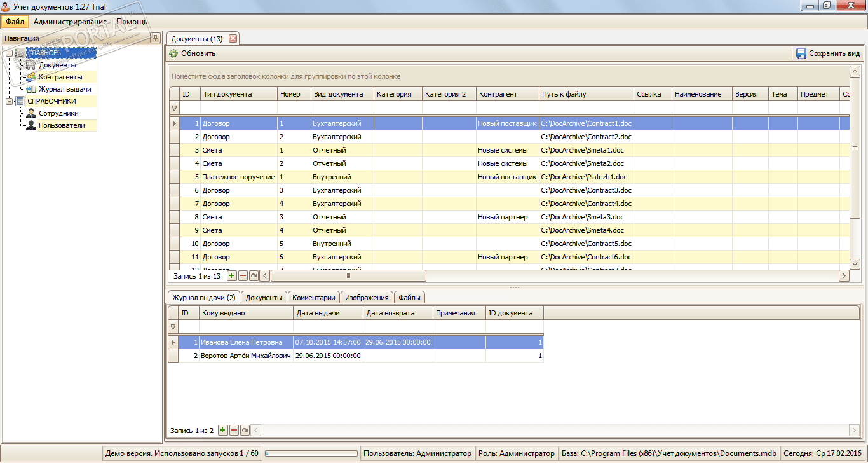Screen dimensions: 868x463
Task: Click the Пользователи user silhouette icon
Action: point(31,125)
